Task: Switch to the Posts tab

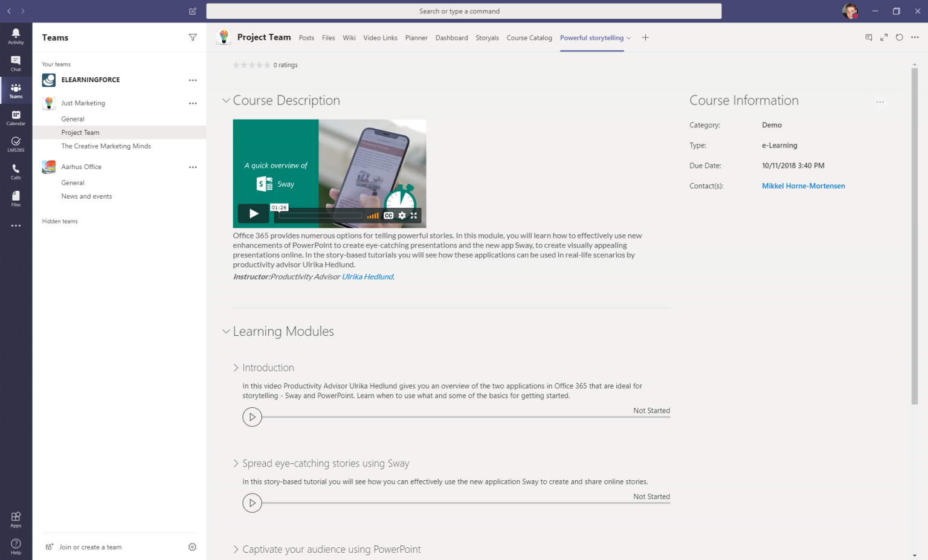Action: 306,37
